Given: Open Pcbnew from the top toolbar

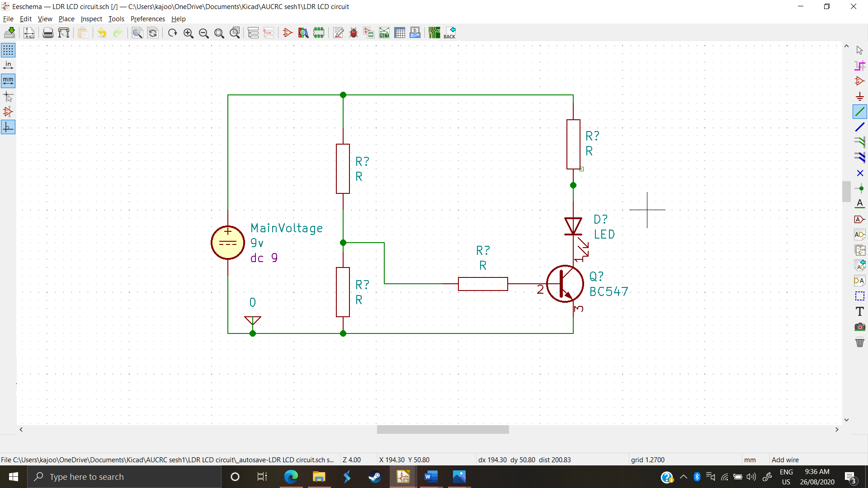Looking at the screenshot, I should pos(434,33).
